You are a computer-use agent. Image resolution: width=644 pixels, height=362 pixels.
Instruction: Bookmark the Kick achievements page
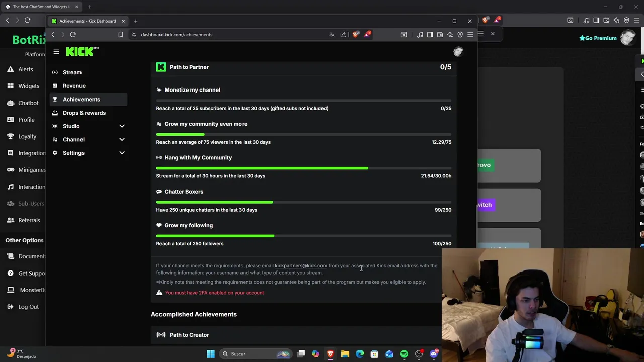121,35
